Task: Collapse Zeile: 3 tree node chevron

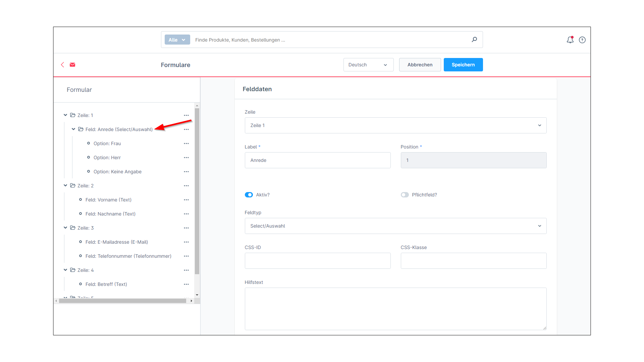Action: click(x=65, y=228)
